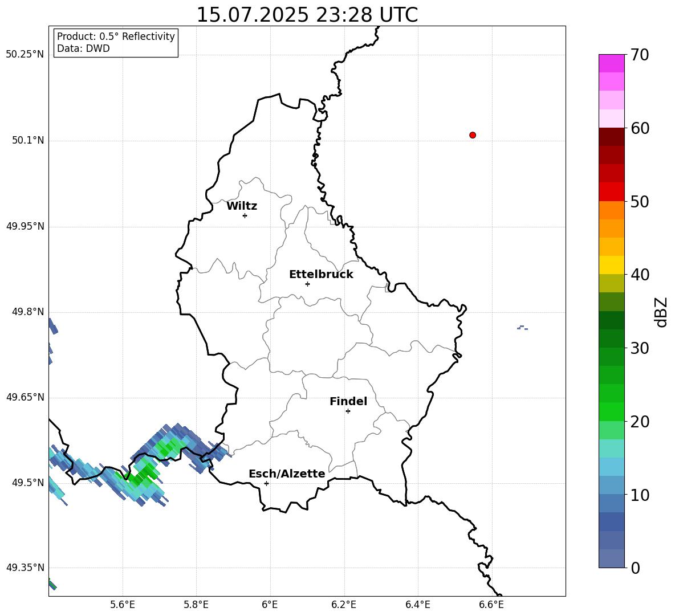Click the magenta swatch at top of colorbar

611,63
